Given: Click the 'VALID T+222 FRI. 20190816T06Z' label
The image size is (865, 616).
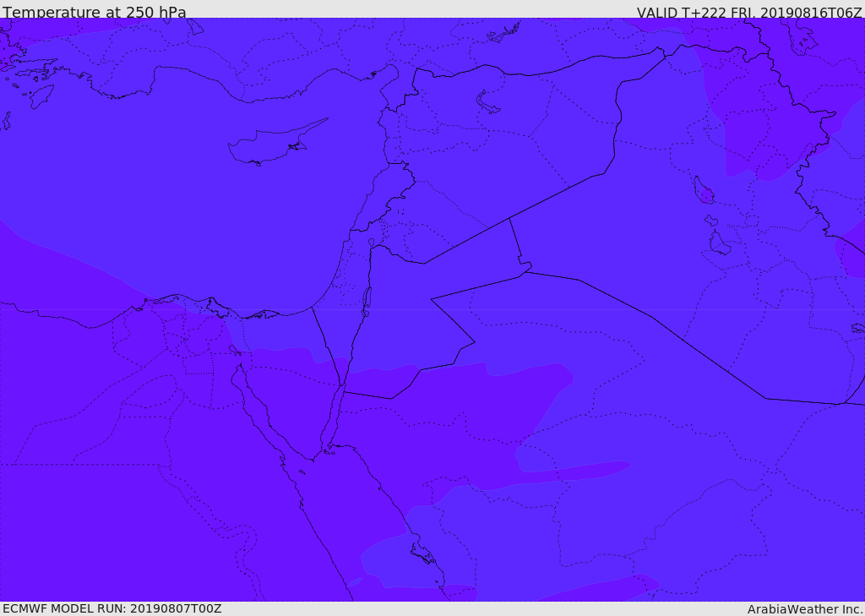Looking at the screenshot, I should click(748, 12).
